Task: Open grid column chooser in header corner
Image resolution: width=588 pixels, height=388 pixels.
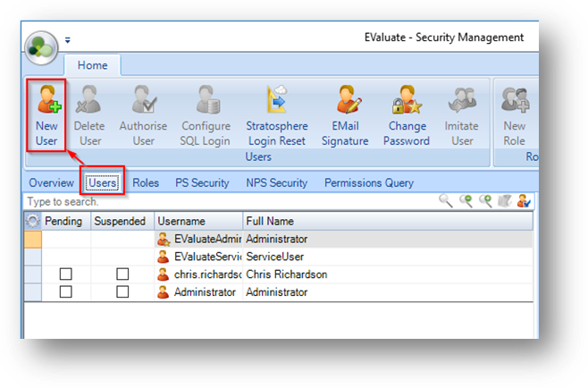Action: pyautogui.click(x=33, y=221)
